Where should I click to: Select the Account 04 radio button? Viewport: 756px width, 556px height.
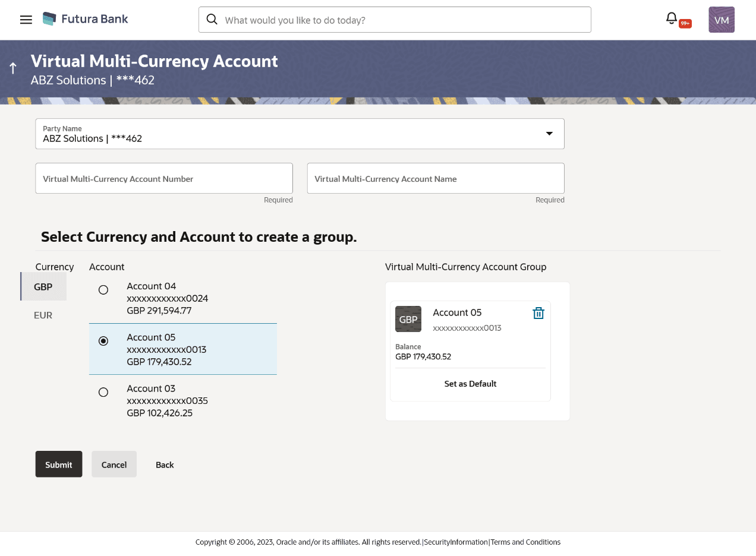point(103,290)
